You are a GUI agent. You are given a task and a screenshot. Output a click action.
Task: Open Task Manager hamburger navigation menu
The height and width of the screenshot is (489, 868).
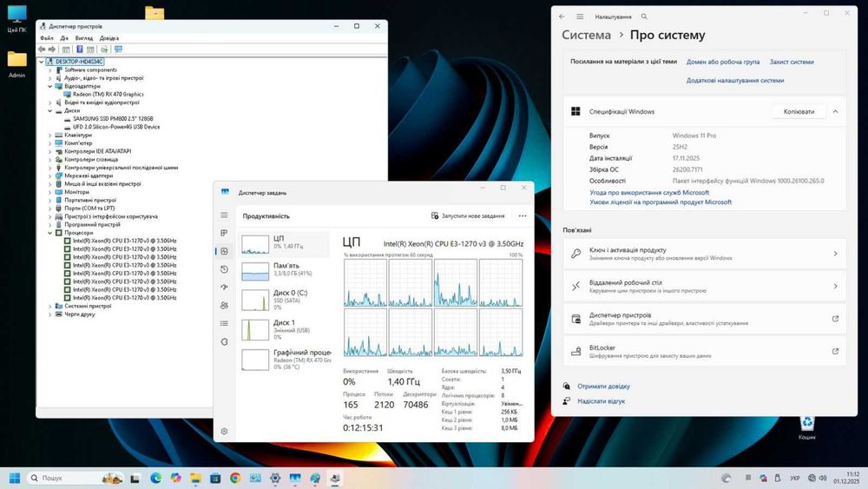point(224,215)
